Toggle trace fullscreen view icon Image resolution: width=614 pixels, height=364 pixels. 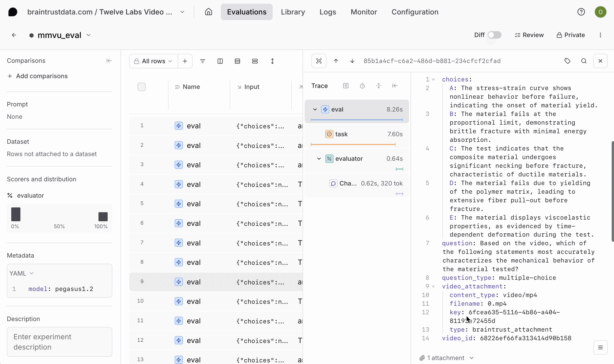pyautogui.click(x=319, y=61)
